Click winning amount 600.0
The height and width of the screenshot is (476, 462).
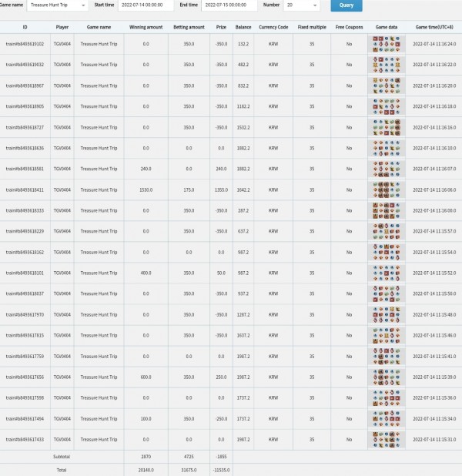click(x=146, y=377)
